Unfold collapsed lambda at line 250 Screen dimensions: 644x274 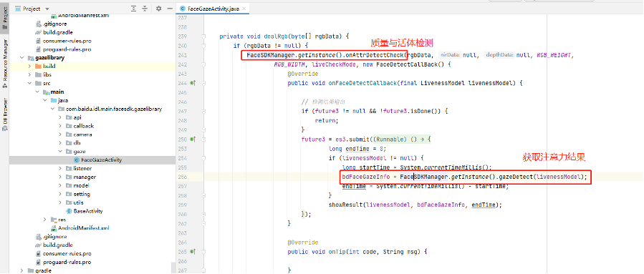203,139
